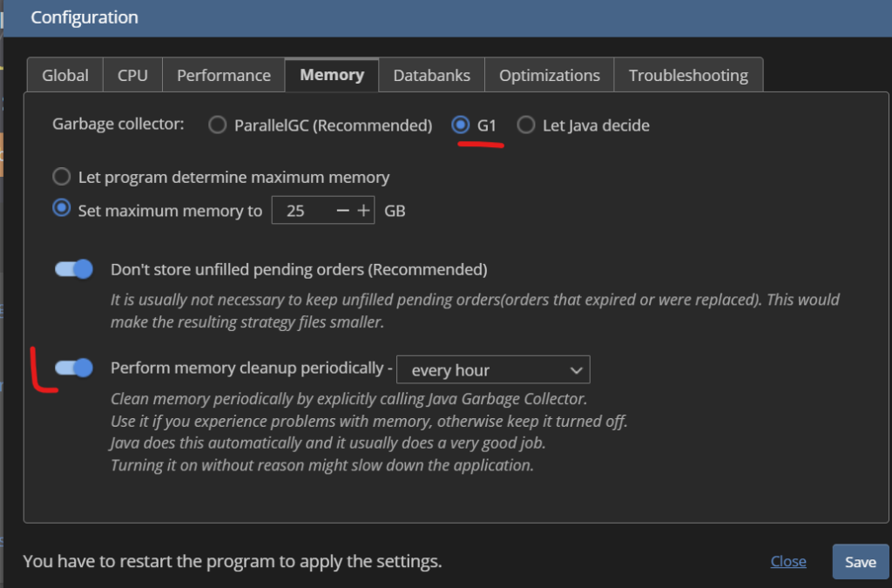The image size is (892, 588).
Task: Increase maximum memory with plus button
Action: [x=364, y=211]
